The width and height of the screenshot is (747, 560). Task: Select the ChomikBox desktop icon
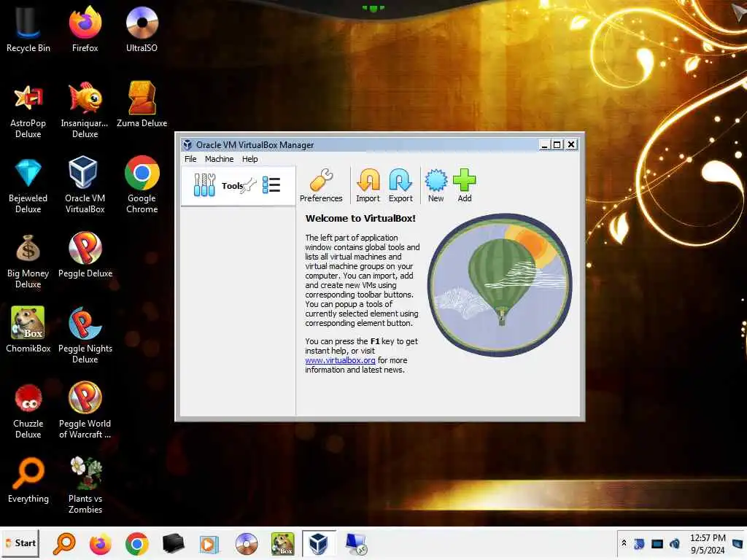(x=28, y=330)
